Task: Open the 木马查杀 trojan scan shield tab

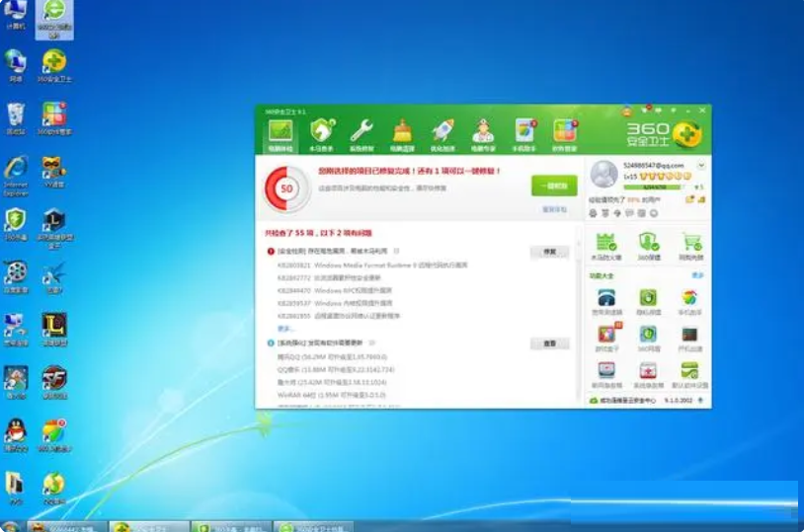Action: (x=321, y=136)
